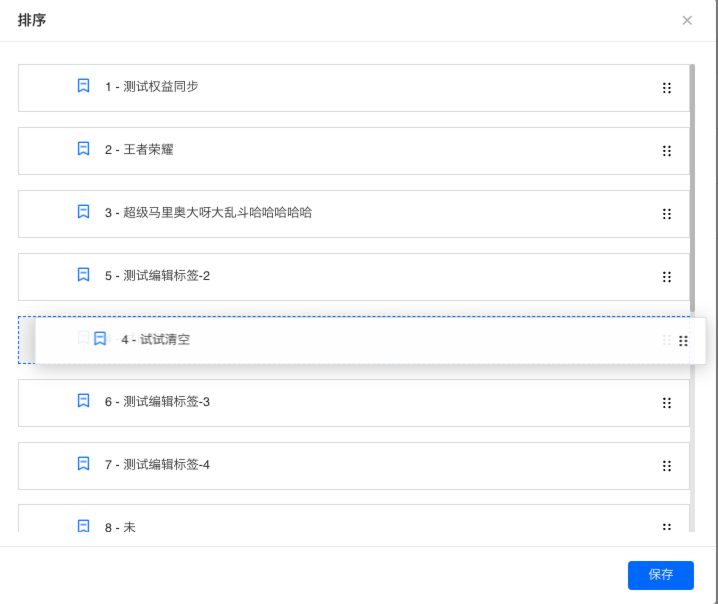Click drag handle of floating 试试清空 row

[x=683, y=341]
